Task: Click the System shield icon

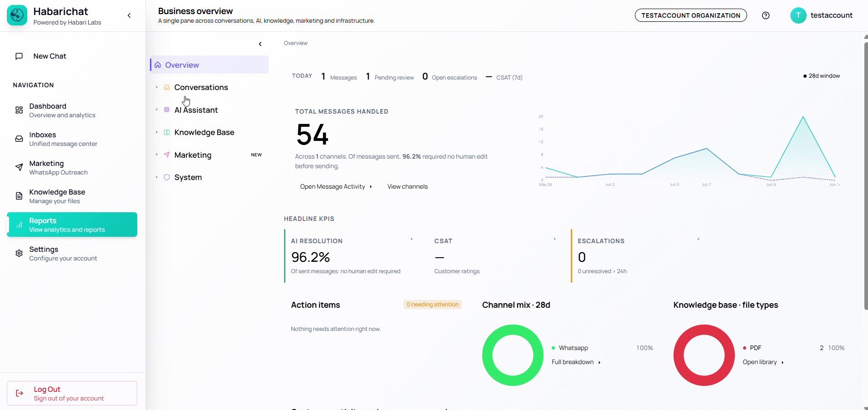Action: [167, 177]
